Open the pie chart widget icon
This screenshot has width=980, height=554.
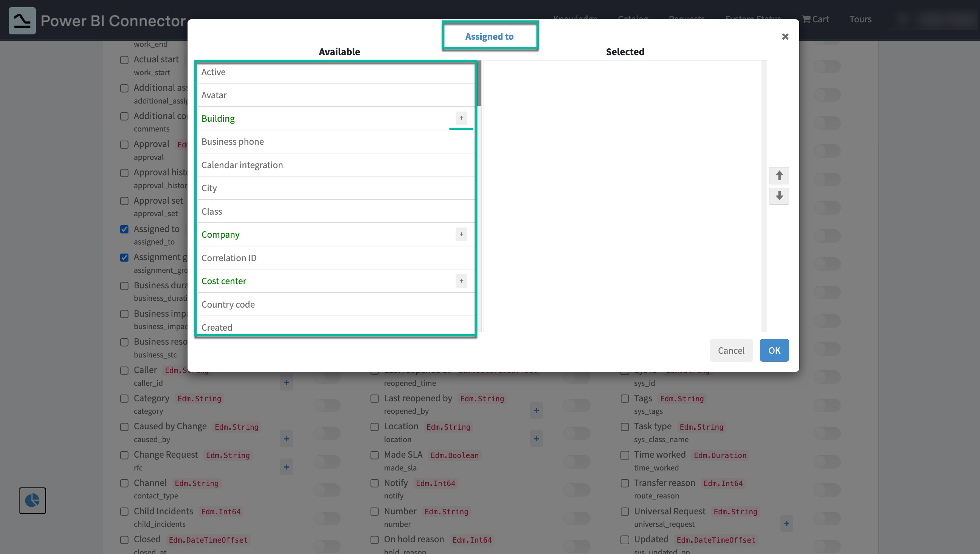pyautogui.click(x=33, y=500)
